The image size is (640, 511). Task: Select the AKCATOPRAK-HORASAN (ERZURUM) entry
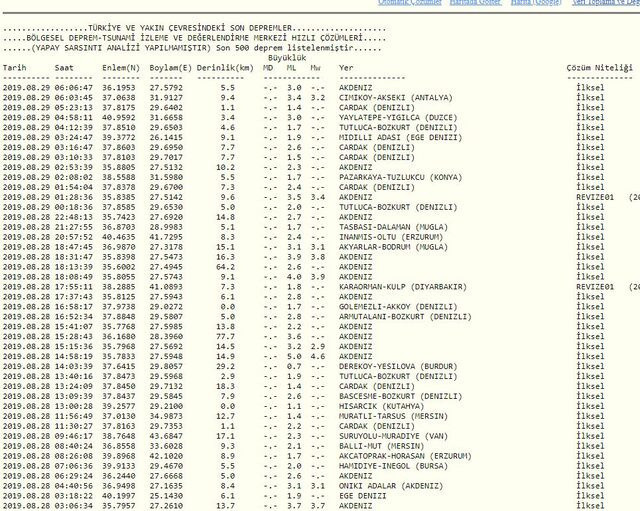pyautogui.click(x=402, y=455)
